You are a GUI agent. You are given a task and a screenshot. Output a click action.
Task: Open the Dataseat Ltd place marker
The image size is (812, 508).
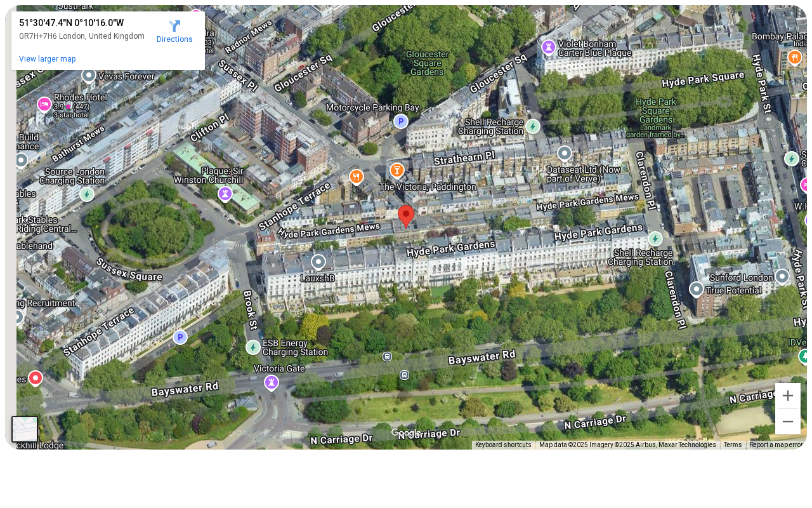click(x=565, y=153)
